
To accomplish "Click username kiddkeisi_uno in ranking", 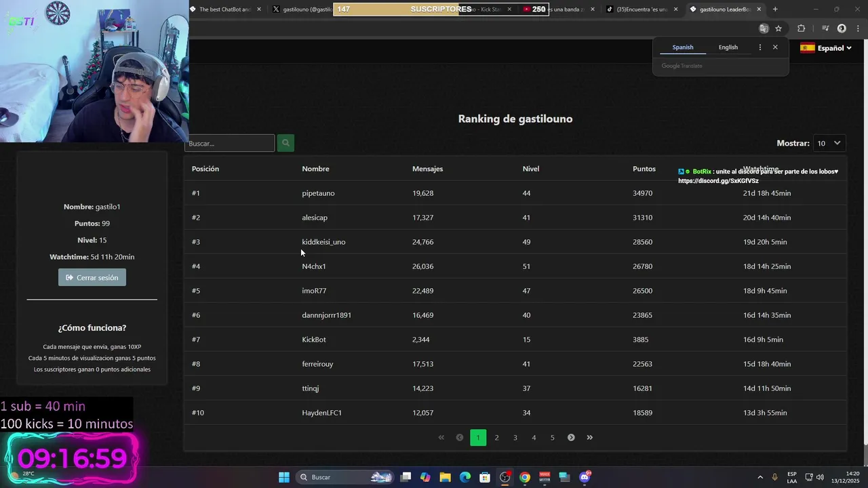I will point(323,242).
